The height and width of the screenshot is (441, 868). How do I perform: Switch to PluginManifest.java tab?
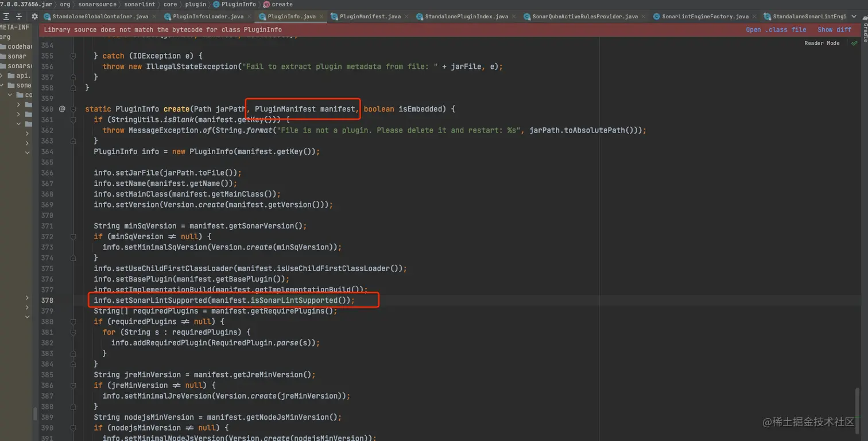[x=370, y=17]
